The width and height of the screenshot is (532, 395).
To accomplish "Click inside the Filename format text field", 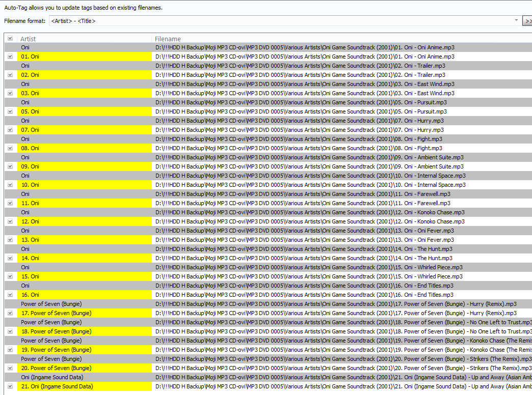I will pos(280,21).
